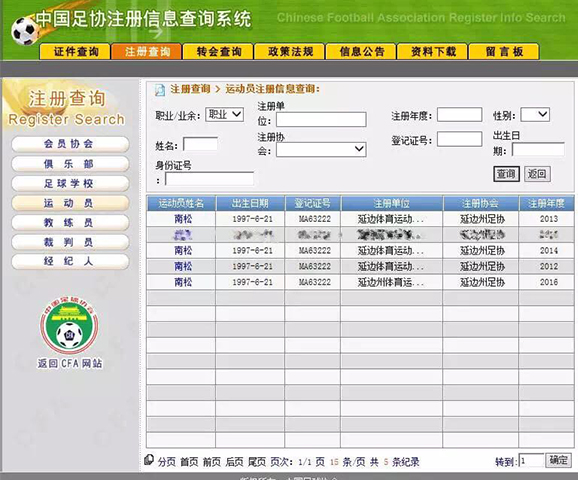Image resolution: width=578 pixels, height=480 pixels.
Task: Jump to 尾页 in pagination
Action: click(x=257, y=462)
